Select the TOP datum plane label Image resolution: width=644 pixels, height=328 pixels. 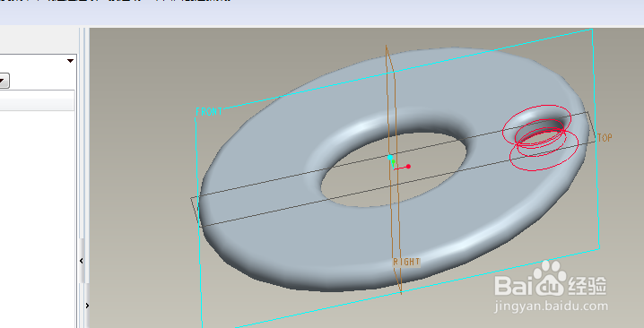click(605, 137)
